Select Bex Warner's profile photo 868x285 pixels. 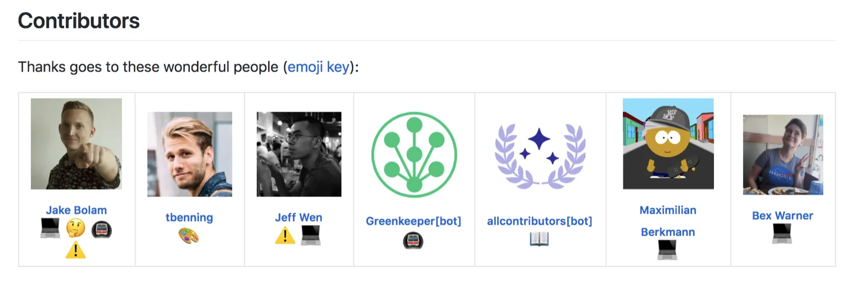(x=783, y=154)
